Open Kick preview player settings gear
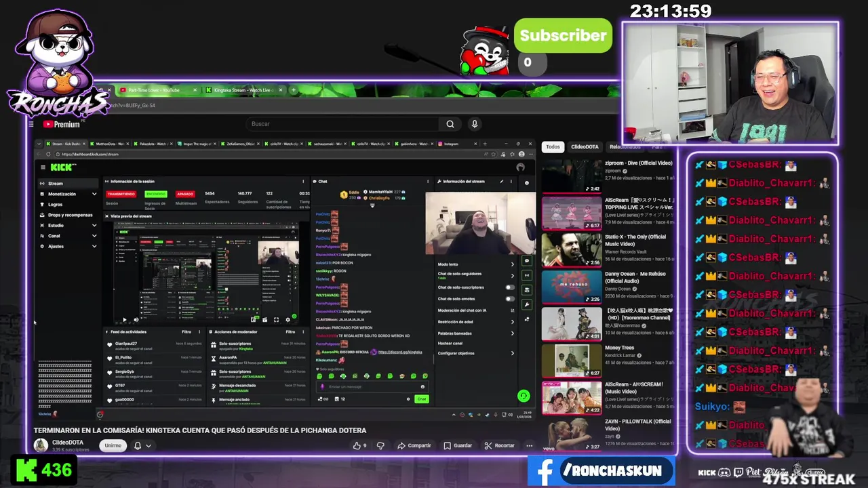Screen dimensions: 868x488 [x=288, y=319]
